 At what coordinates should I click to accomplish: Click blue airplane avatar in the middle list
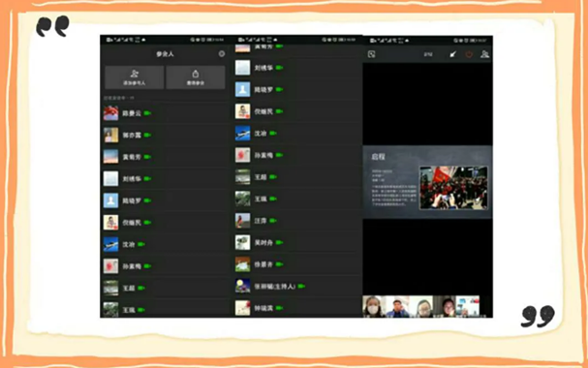click(x=242, y=133)
